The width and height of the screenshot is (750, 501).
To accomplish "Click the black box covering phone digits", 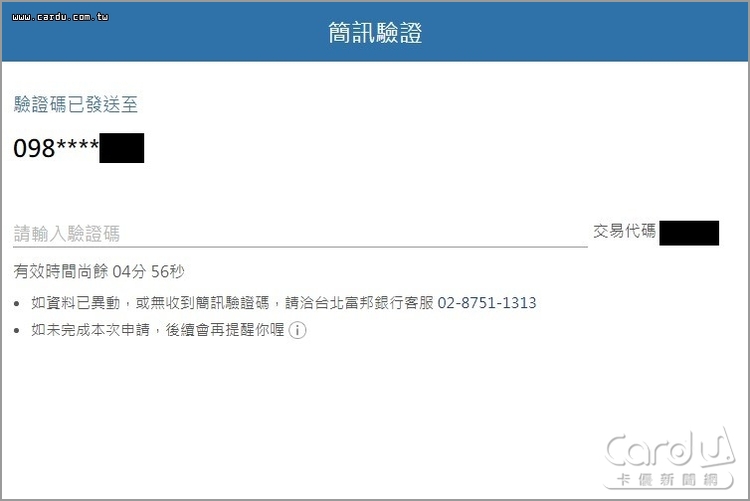I will 121,148.
